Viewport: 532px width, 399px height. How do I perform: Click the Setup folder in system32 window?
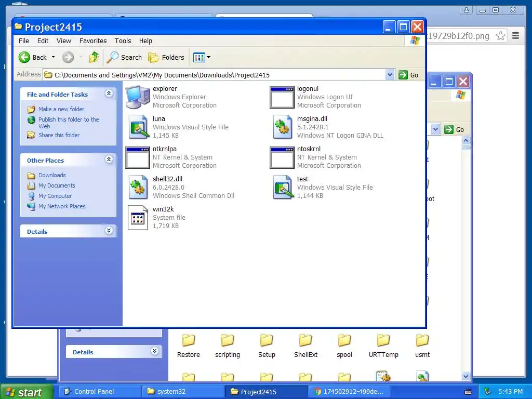click(x=267, y=345)
